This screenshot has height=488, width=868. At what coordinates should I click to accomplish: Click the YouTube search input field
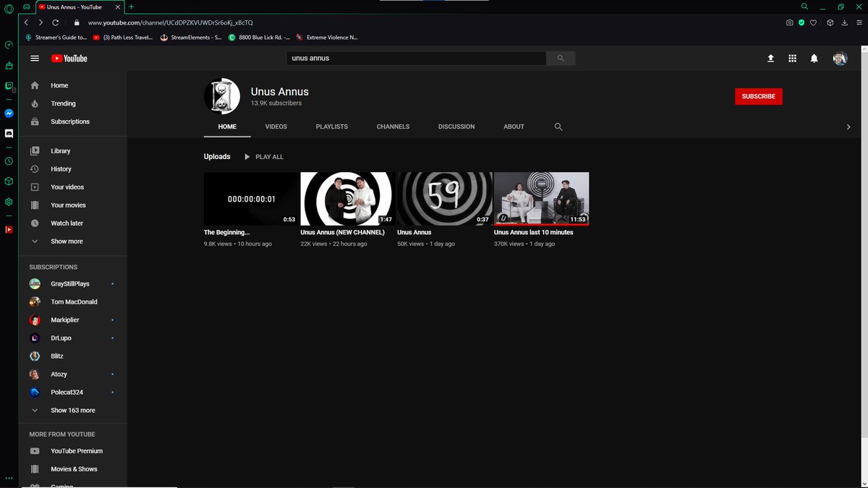(x=416, y=59)
